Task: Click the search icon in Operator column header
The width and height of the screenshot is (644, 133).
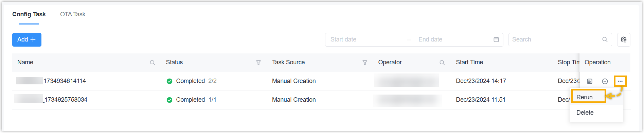Action: pyautogui.click(x=442, y=63)
